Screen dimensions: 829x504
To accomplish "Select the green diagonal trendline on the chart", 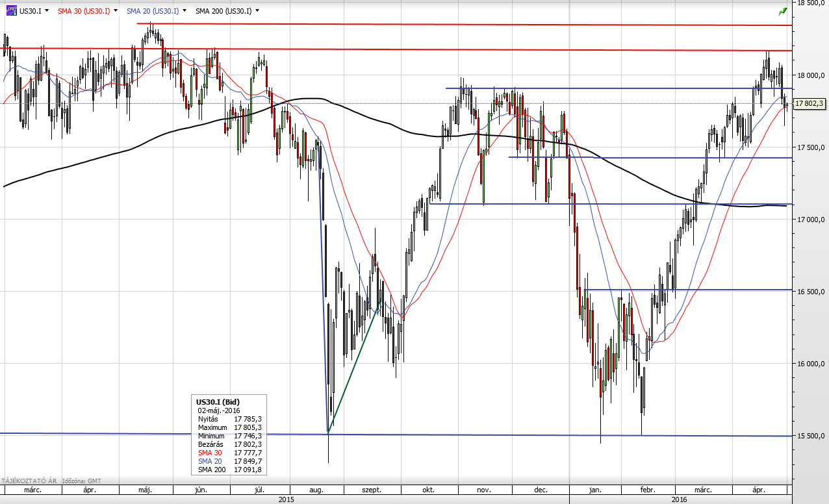I will point(354,367).
